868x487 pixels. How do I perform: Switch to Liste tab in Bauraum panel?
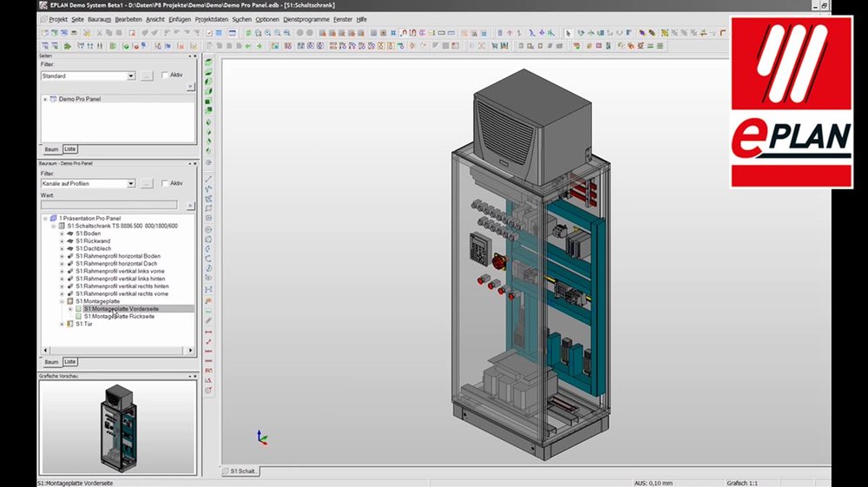coord(70,361)
